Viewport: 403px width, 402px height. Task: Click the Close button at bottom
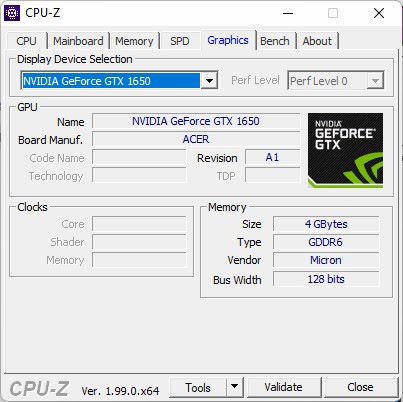click(x=360, y=387)
